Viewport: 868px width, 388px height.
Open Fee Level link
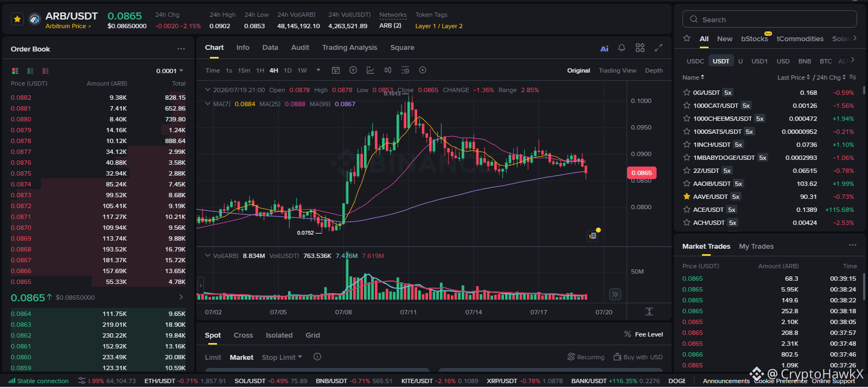(643, 334)
